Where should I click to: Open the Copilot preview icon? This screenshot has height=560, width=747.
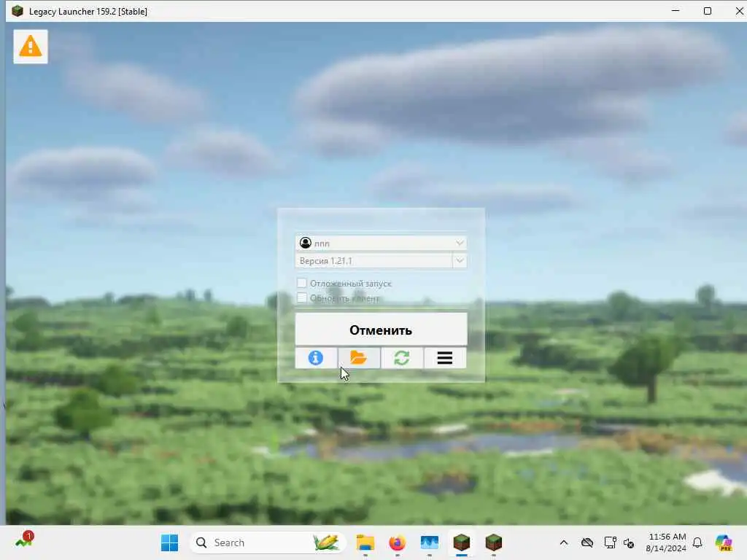tap(724, 542)
